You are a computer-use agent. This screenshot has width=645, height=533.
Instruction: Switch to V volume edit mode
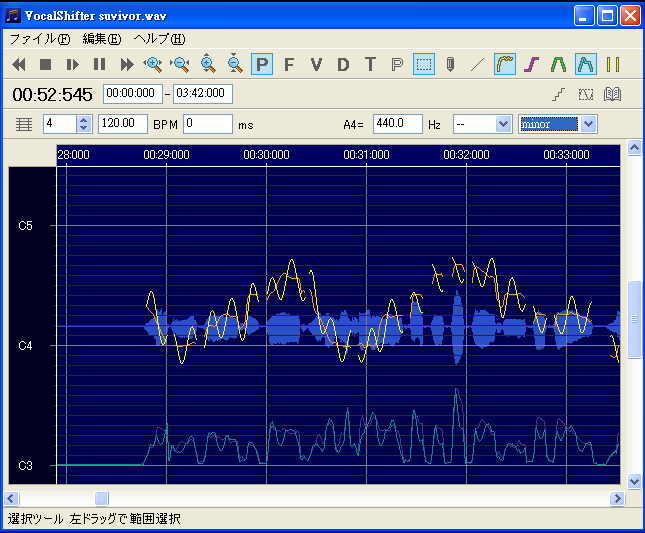[316, 65]
